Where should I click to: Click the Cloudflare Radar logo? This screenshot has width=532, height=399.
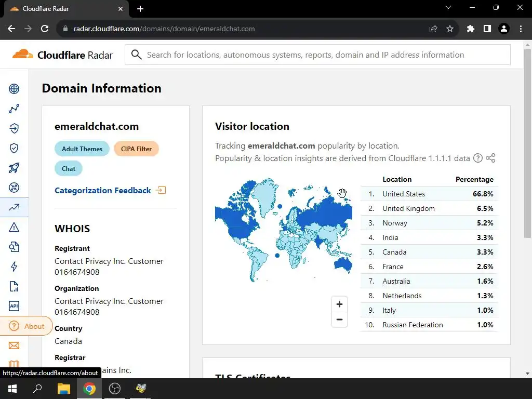(62, 55)
